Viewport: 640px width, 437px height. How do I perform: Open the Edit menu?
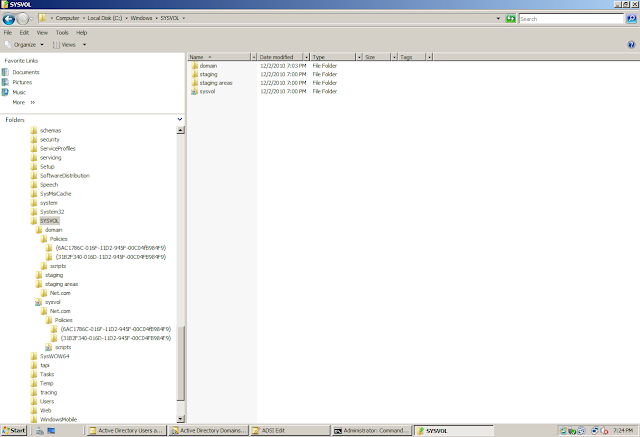click(24, 33)
